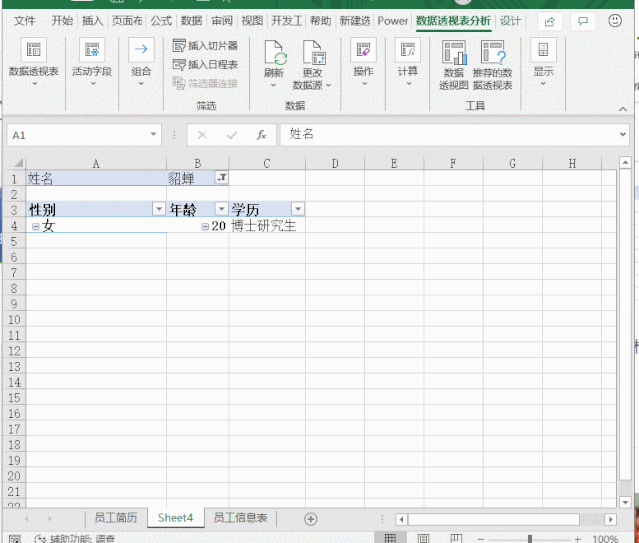Click the cancel X in formula bar
Viewport: 639px width, 543px height.
click(x=202, y=135)
